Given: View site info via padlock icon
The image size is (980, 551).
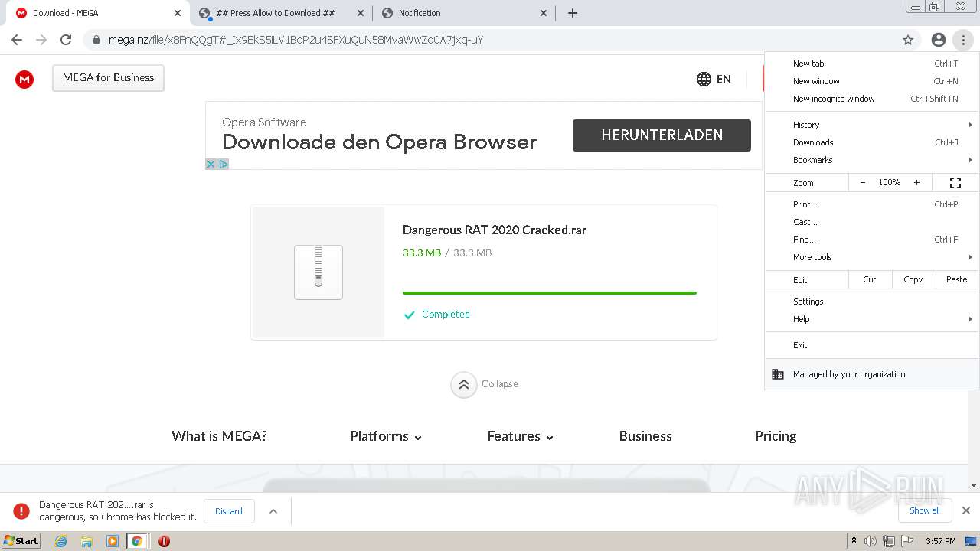Looking at the screenshot, I should (x=96, y=40).
